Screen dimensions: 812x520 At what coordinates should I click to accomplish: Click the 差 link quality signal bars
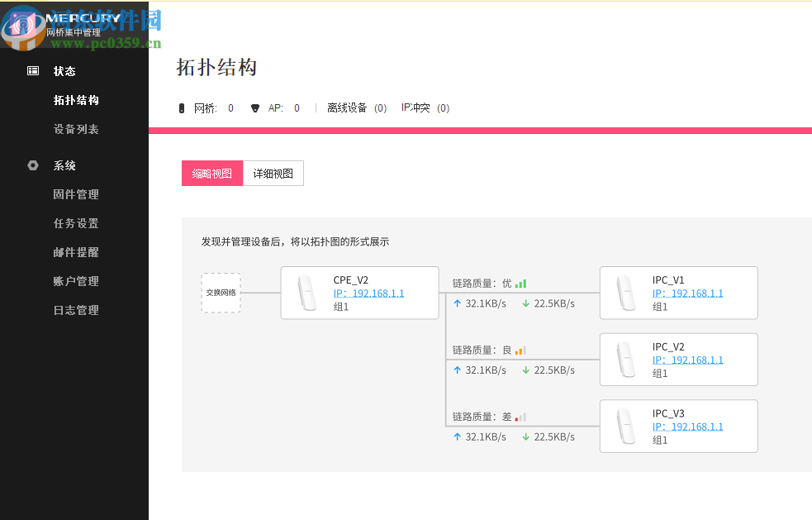[x=520, y=416]
